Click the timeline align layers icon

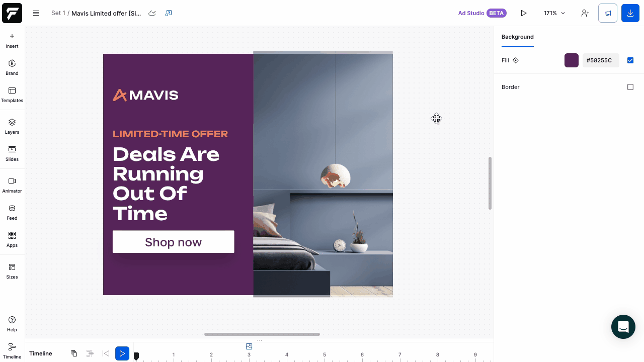click(90, 353)
